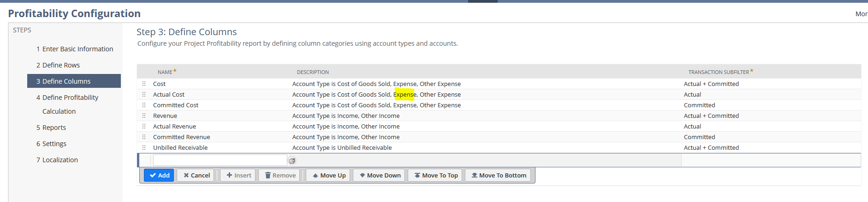Click the Move Up button
Viewport: 868px width, 202px height.
point(328,175)
